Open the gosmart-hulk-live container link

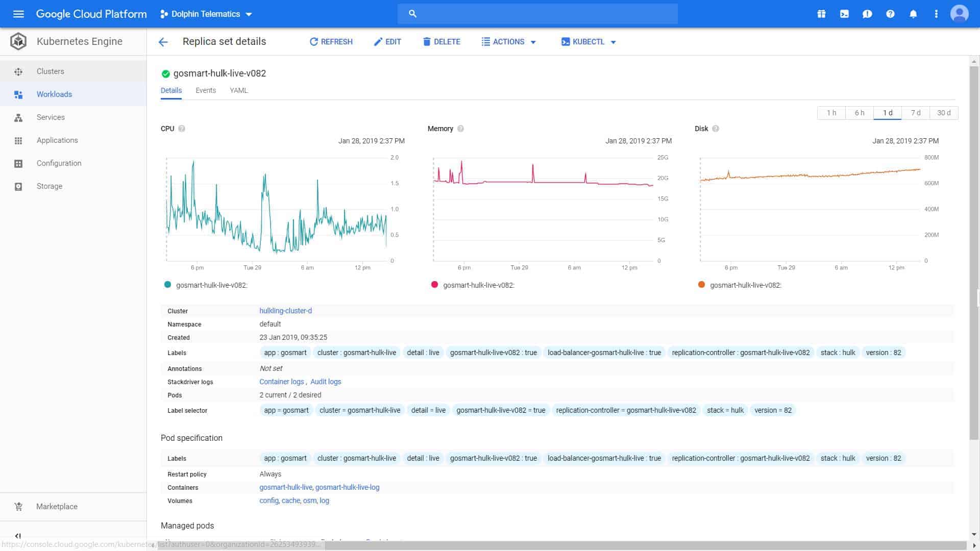coord(285,487)
